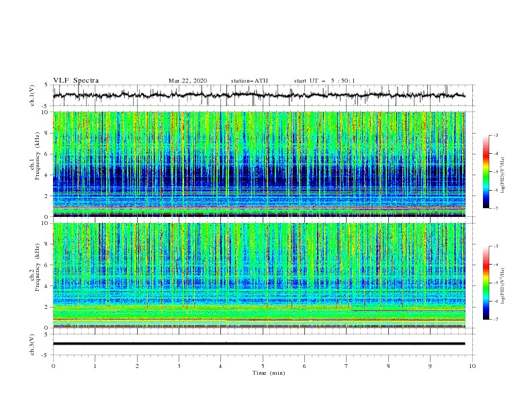Click the ch.1 spectrogram color scale bar
Viewport: 532px width, 411px height.
[x=486, y=172]
